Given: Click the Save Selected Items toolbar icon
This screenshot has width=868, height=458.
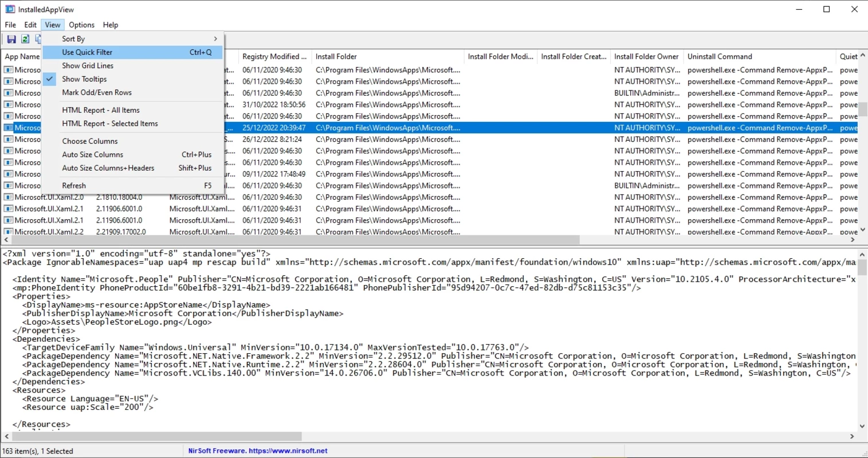Looking at the screenshot, I should (x=11, y=39).
